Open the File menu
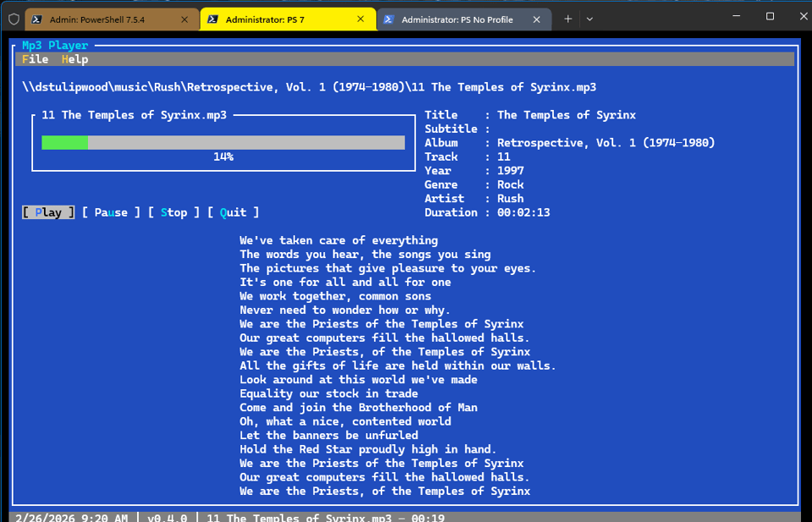Image resolution: width=812 pixels, height=522 pixels. (34, 59)
